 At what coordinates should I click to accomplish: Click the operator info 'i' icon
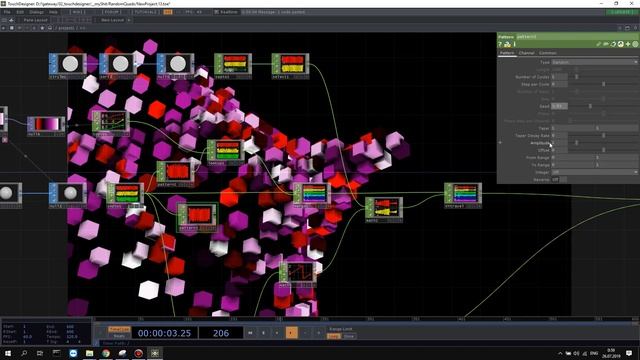click(514, 44)
